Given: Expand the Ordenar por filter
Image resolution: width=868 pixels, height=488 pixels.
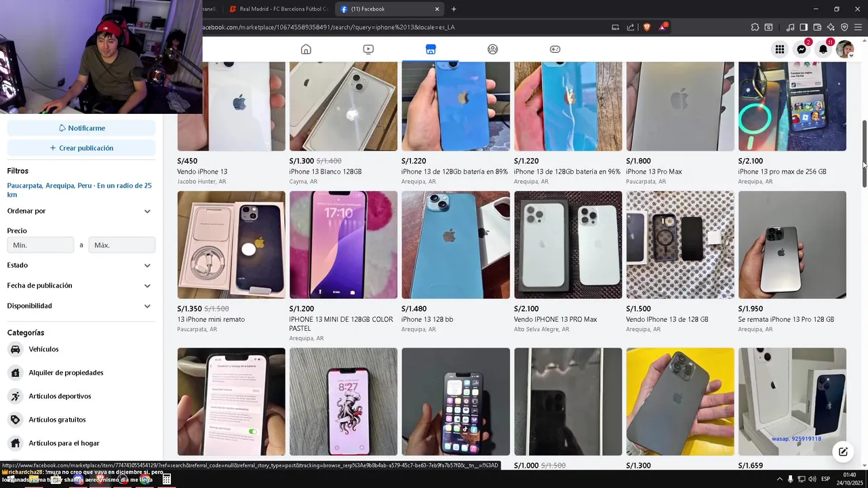Looking at the screenshot, I should pos(79,211).
